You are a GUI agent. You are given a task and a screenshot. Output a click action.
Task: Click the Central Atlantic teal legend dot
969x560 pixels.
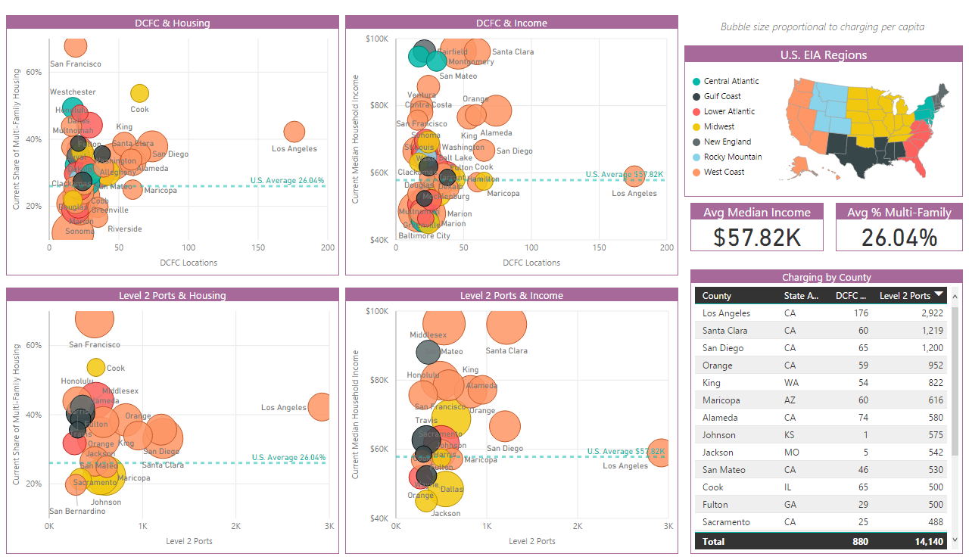696,81
